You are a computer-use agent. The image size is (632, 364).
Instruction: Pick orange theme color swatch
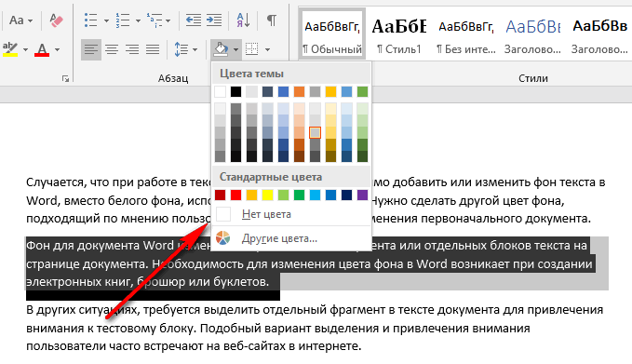[x=299, y=92]
